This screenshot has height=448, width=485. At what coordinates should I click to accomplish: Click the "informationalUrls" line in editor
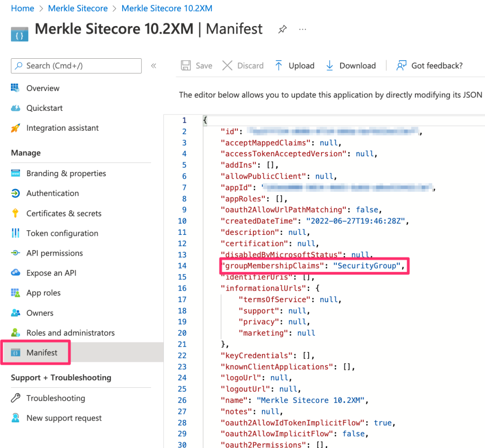point(270,288)
